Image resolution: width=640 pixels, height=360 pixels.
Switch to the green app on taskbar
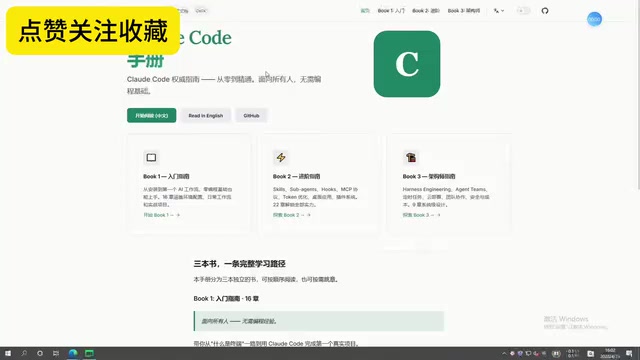pyautogui.click(x=89, y=353)
